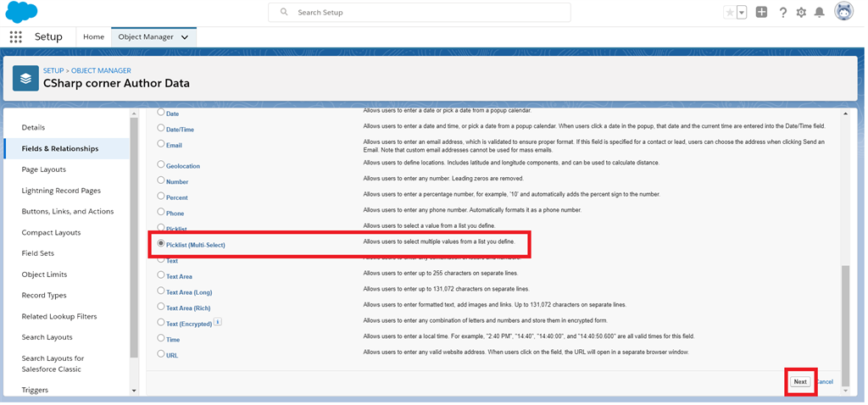
Task: Click the Favorites star icon
Action: (730, 12)
